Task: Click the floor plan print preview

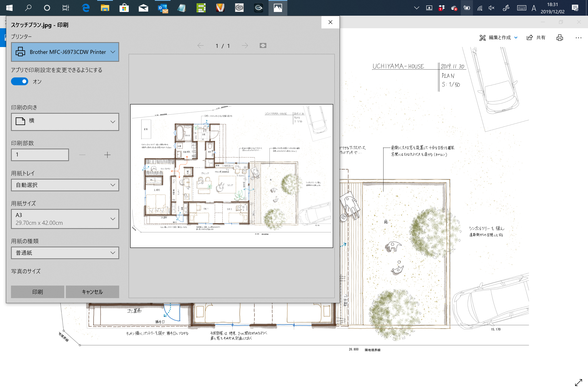Action: (x=231, y=176)
